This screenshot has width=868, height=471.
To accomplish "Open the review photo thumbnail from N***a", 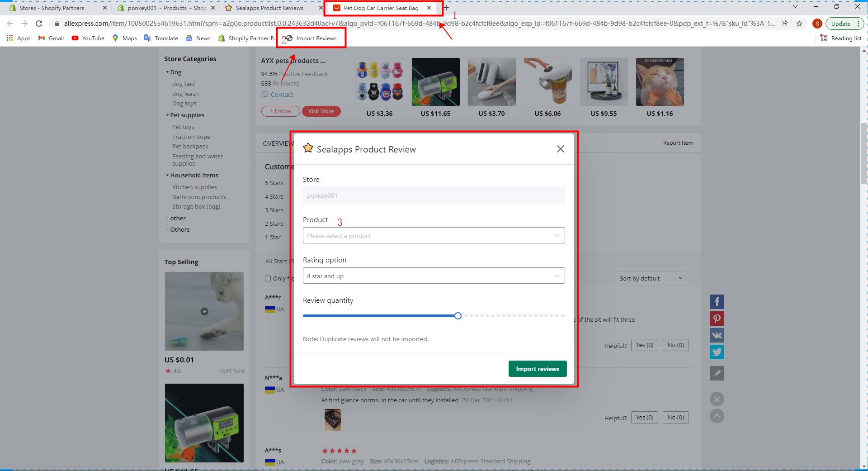I will [x=333, y=419].
